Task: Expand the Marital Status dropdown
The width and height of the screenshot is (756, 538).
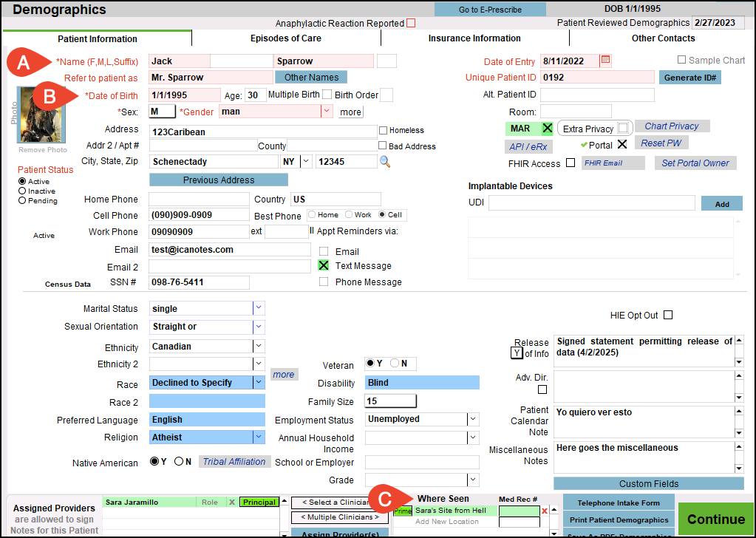Action: coord(259,309)
